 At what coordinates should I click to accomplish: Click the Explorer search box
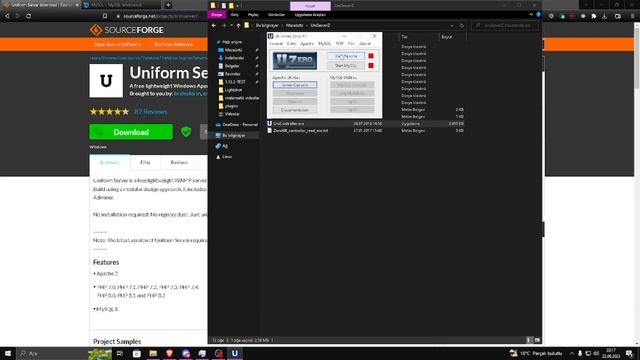pyautogui.click(x=504, y=25)
